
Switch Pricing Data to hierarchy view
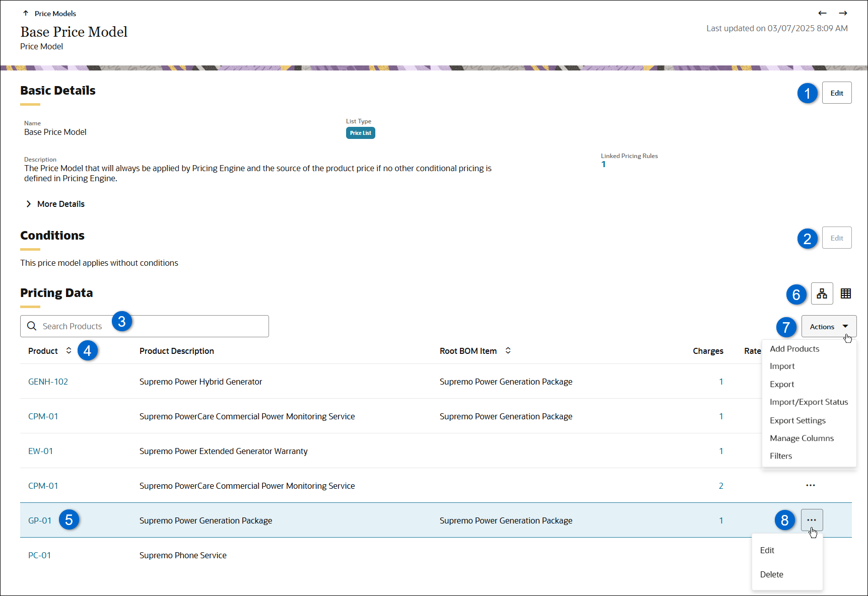pyautogui.click(x=822, y=293)
